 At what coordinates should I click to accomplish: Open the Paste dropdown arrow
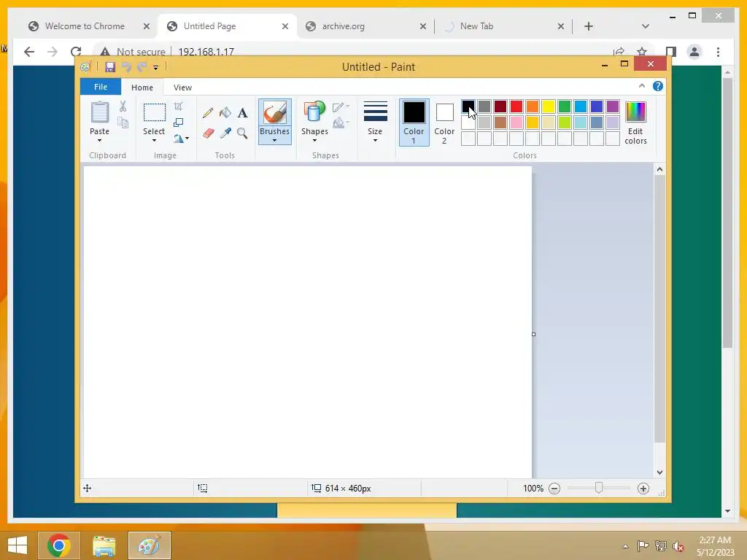pos(99,141)
